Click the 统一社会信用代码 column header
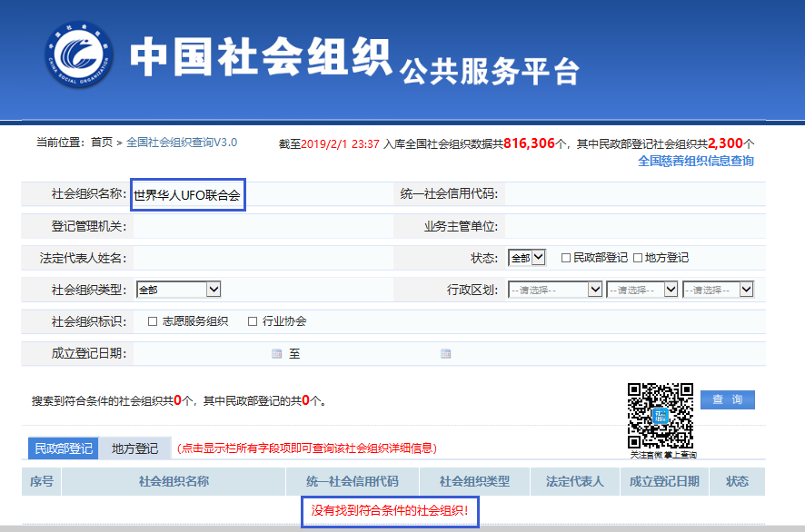Screen dimensions: 805x532 pos(353,481)
